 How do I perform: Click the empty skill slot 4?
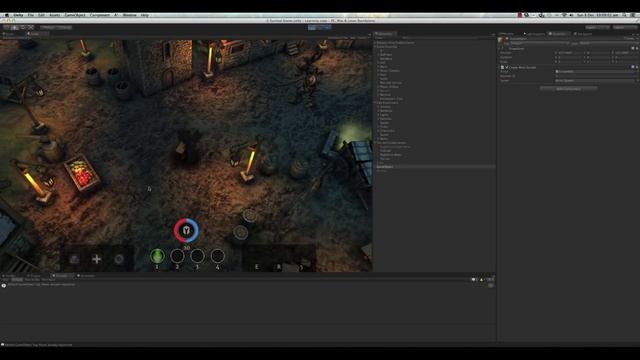click(x=218, y=256)
